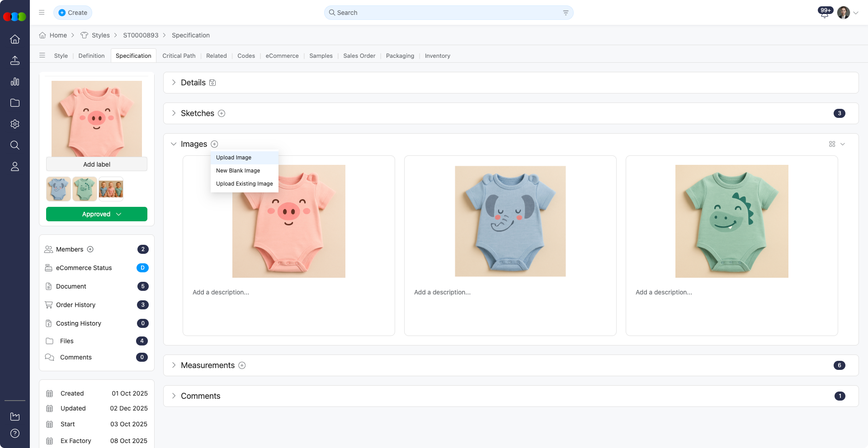This screenshot has height=448, width=868.
Task: Select the blue elephant bodysuit thumbnail
Action: [58, 189]
